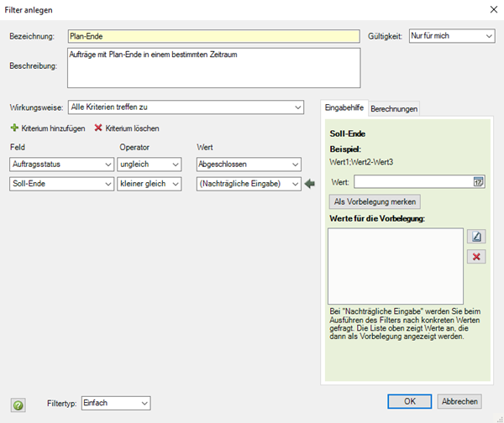Click the red X delete Vorbelegung icon
Image resolution: width=504 pixels, height=423 pixels.
pyautogui.click(x=476, y=257)
